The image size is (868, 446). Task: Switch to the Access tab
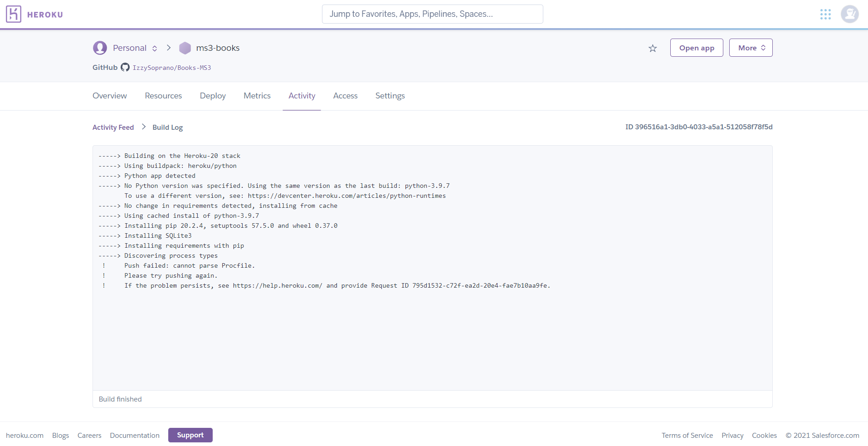pyautogui.click(x=345, y=96)
